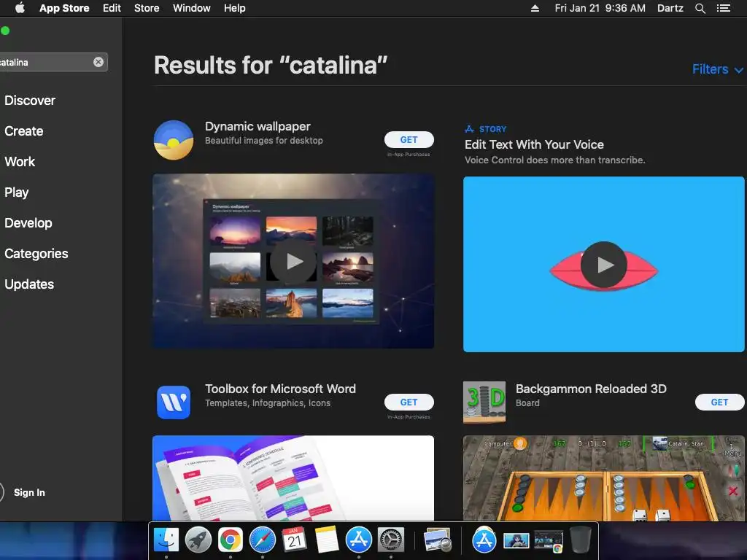Go to Create in sidebar
This screenshot has width=747, height=560.
click(x=24, y=131)
